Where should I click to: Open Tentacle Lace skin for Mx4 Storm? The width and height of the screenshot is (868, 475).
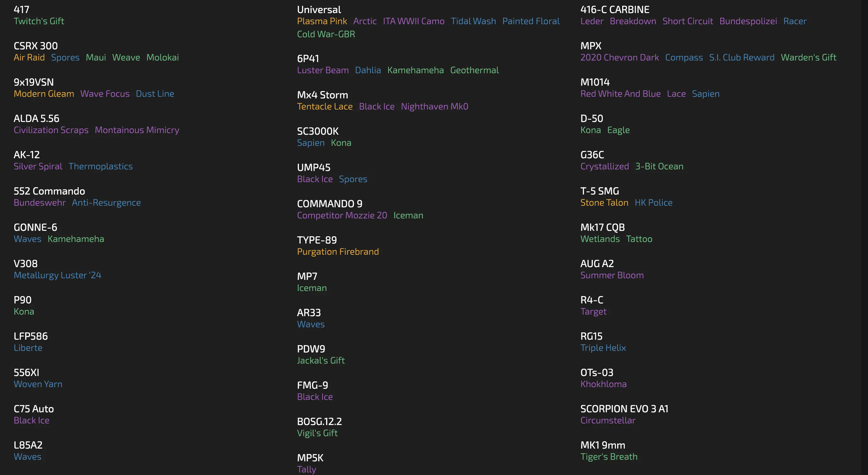[324, 107]
